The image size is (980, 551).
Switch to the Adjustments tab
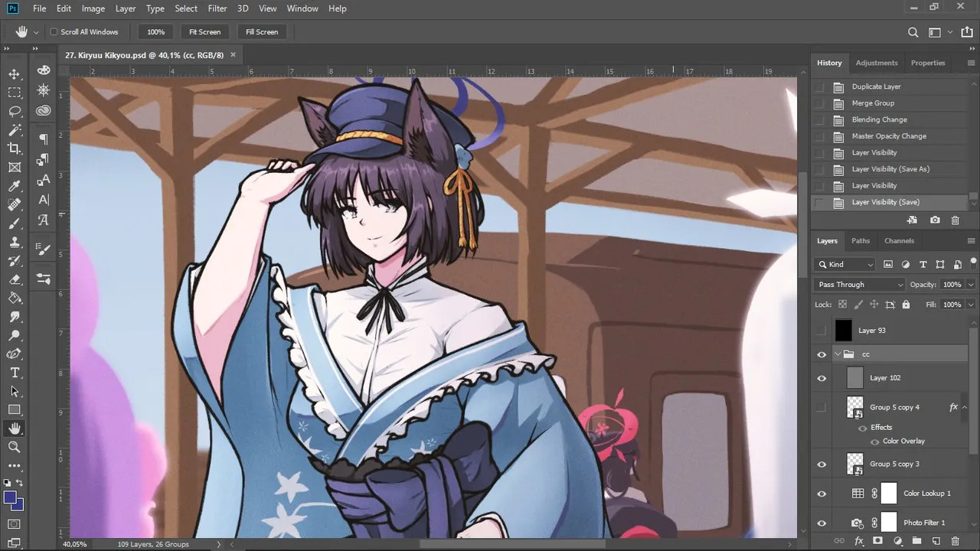coord(877,63)
